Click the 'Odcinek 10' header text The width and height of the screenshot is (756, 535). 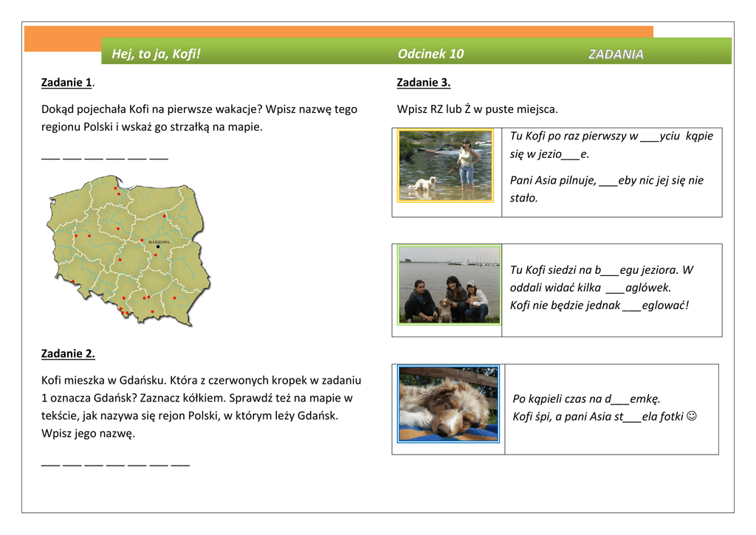point(430,54)
